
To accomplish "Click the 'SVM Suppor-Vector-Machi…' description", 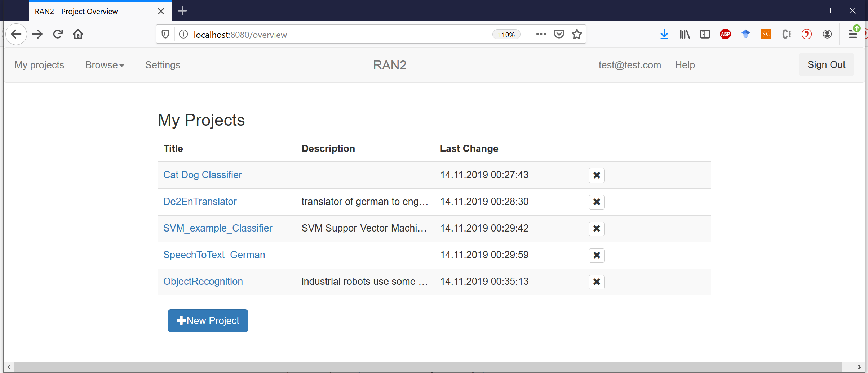I will coord(364,228).
